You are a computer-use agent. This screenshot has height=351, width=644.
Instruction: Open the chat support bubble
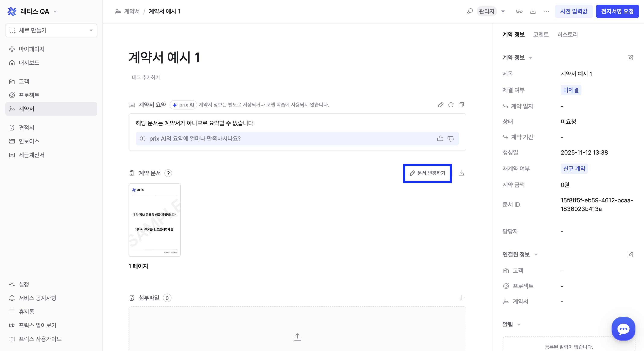click(x=623, y=329)
